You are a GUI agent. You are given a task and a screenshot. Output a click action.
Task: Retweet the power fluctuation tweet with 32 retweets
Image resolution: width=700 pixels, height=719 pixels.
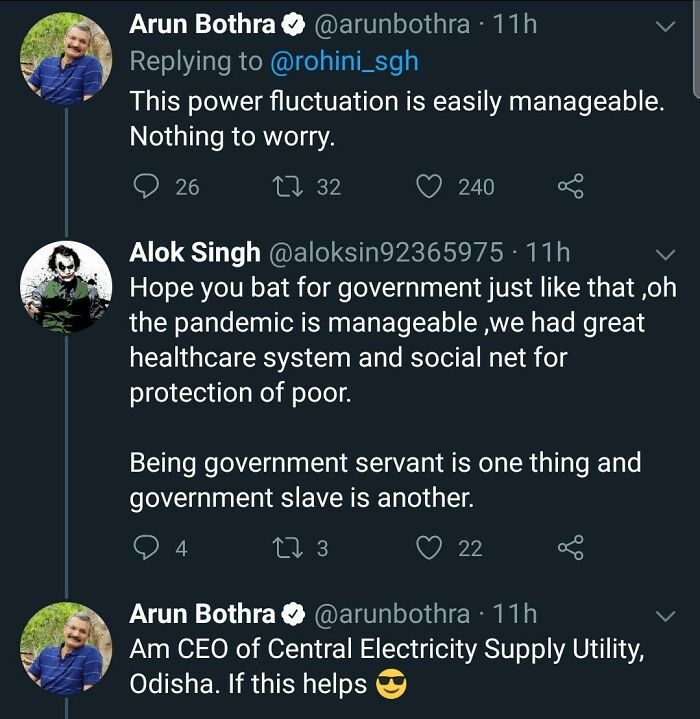point(295,187)
